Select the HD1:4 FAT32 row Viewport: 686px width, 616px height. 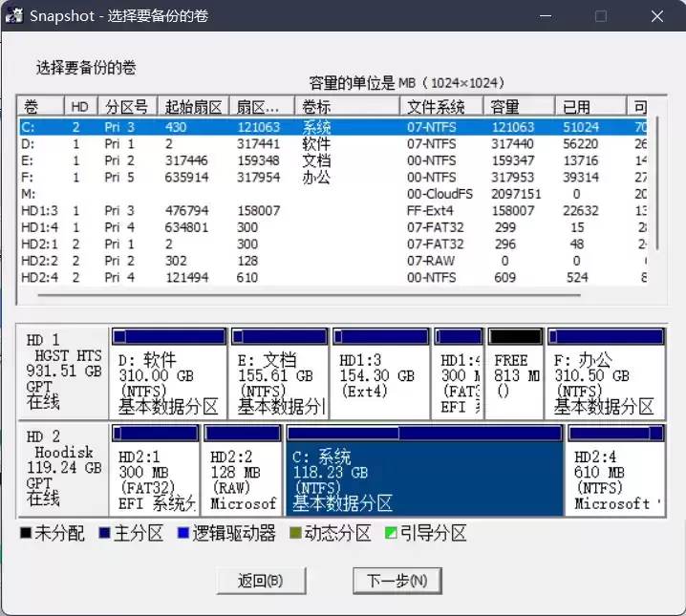pos(332,227)
